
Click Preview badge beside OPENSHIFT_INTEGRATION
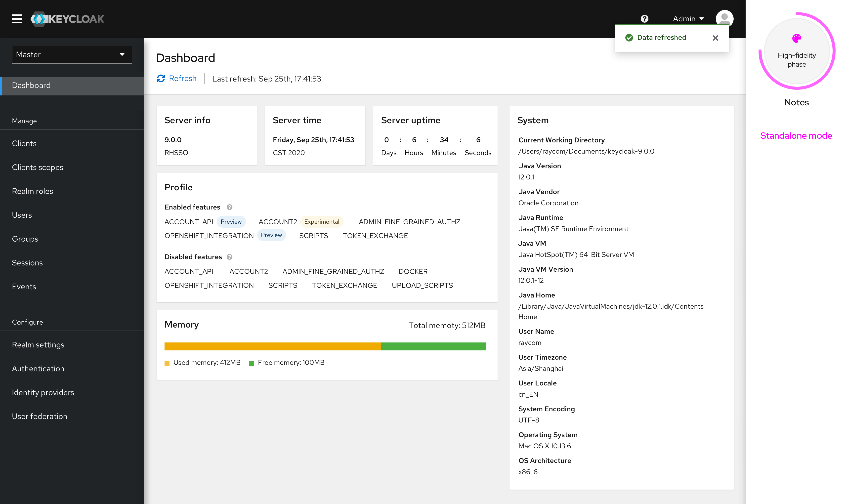[x=271, y=235]
